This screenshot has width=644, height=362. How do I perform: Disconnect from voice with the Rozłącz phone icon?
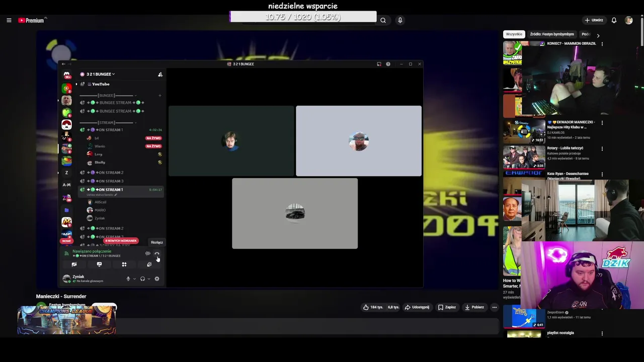(x=156, y=253)
